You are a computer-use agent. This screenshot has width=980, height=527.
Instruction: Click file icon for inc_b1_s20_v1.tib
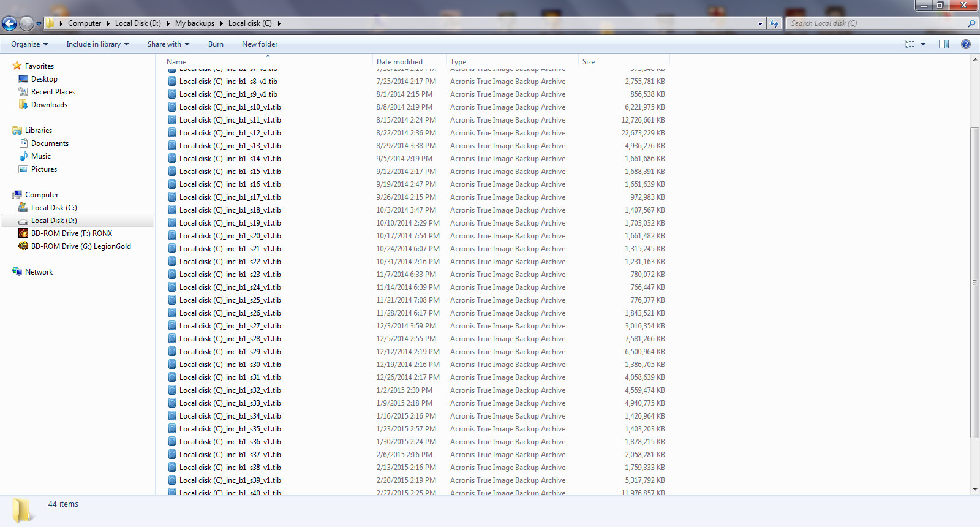[172, 236]
